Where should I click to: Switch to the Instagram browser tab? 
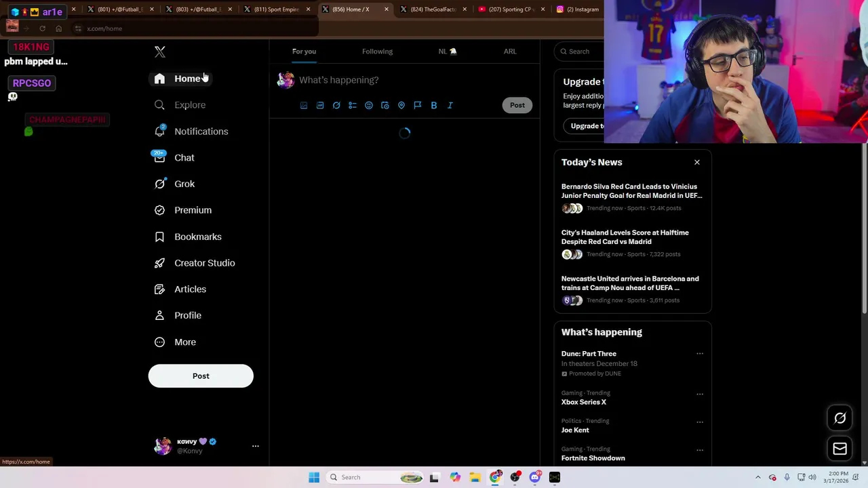578,9
